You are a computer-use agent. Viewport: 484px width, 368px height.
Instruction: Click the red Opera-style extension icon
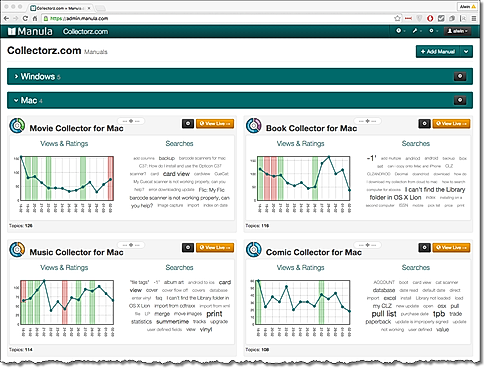[430, 18]
